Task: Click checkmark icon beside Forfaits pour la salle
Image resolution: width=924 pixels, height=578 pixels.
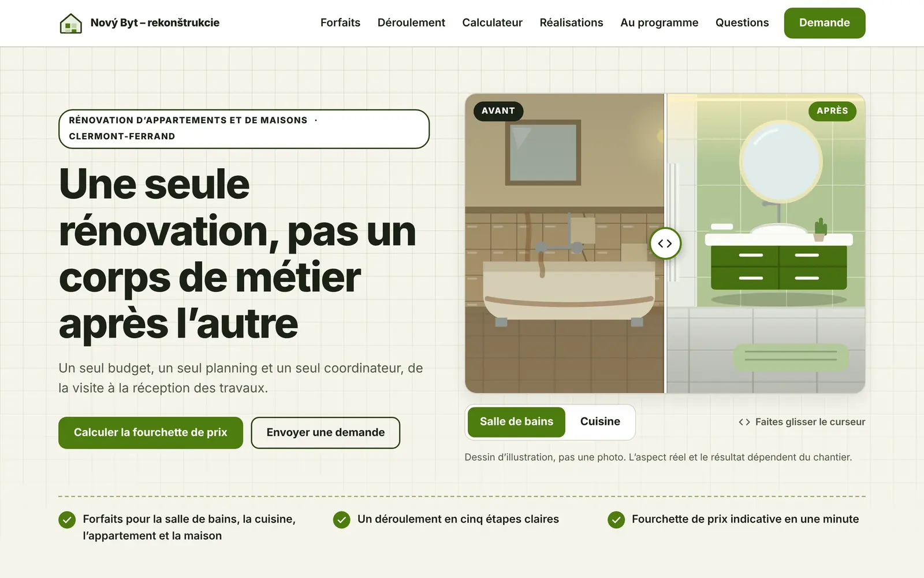Action: pos(67,520)
